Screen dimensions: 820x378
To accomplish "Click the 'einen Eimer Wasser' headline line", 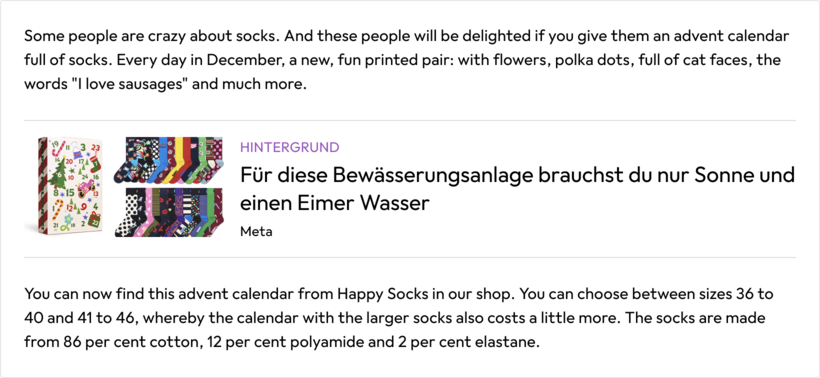I will tap(335, 203).
